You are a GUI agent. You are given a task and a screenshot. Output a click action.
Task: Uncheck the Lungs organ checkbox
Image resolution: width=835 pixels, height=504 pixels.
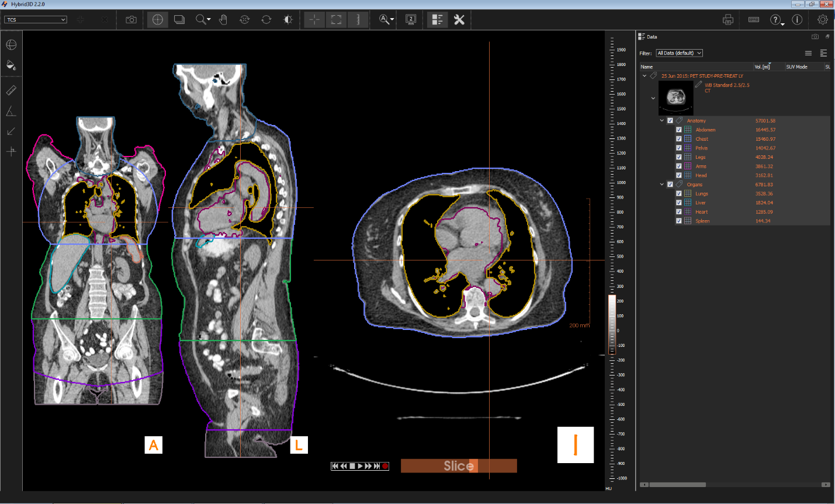(678, 193)
